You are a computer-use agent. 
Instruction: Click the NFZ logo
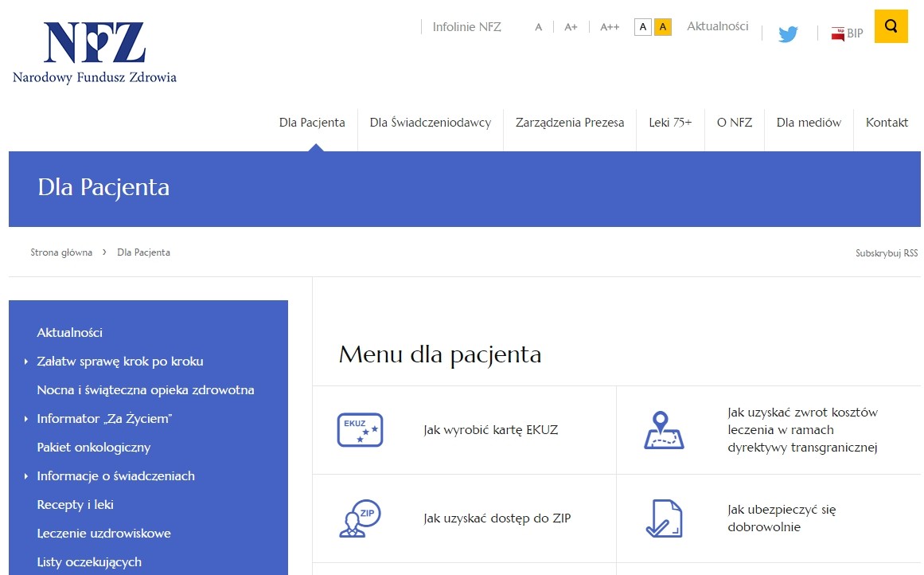click(94, 53)
